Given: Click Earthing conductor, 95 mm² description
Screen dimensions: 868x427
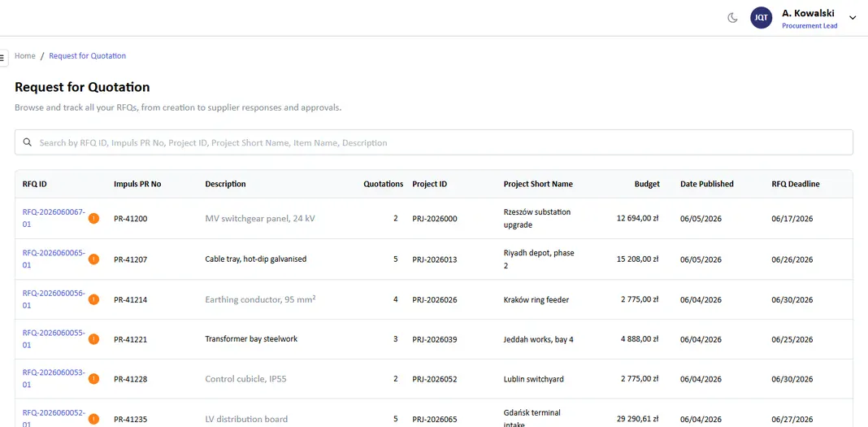Looking at the screenshot, I should point(260,299).
